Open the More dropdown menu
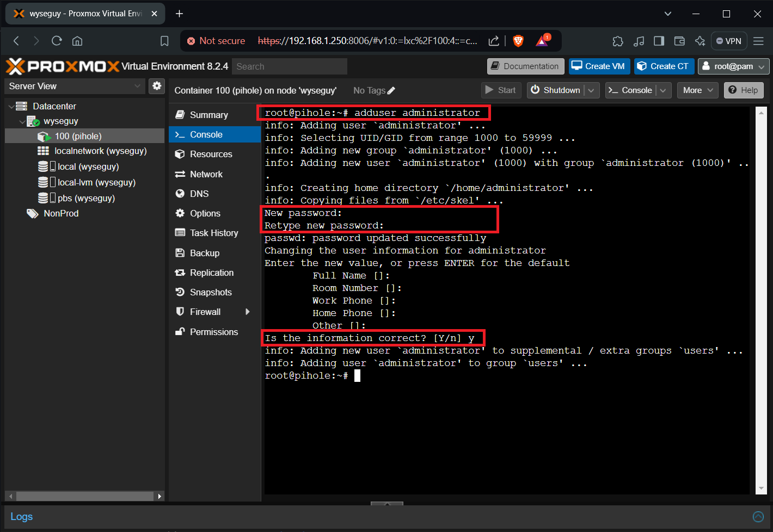Screen dimensions: 773x532 click(x=698, y=90)
